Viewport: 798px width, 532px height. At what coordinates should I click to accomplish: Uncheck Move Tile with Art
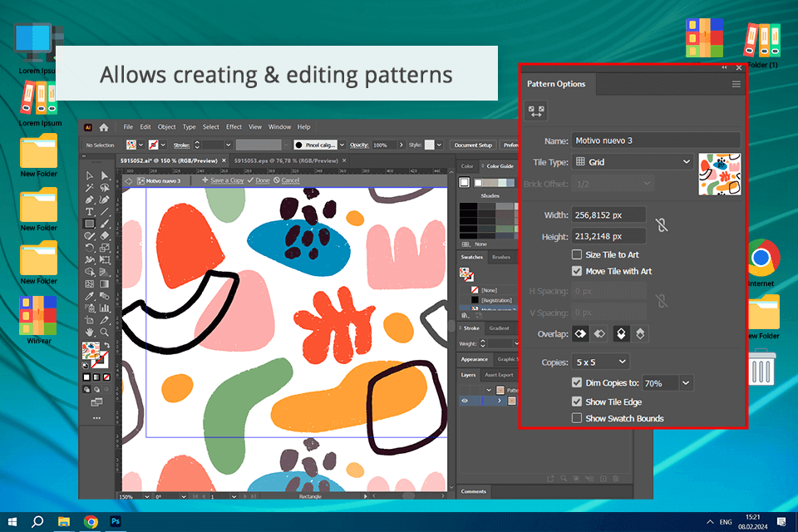tap(577, 271)
